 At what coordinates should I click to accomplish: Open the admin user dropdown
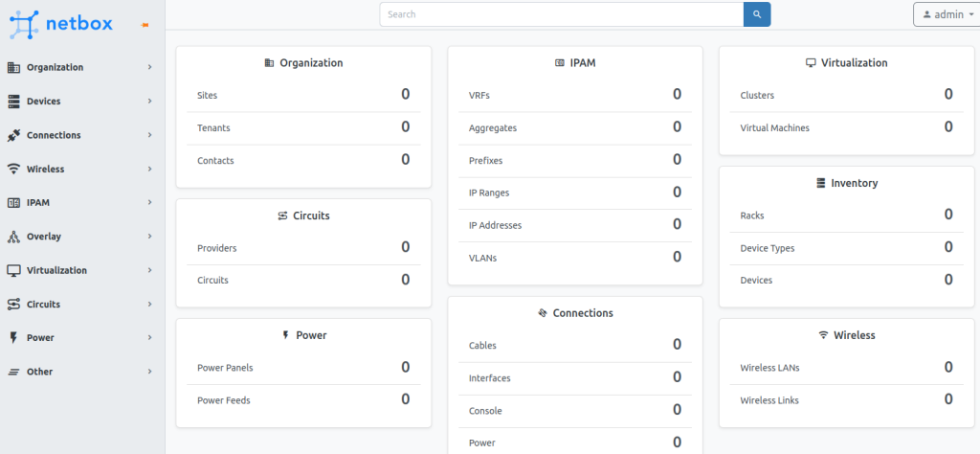point(942,14)
